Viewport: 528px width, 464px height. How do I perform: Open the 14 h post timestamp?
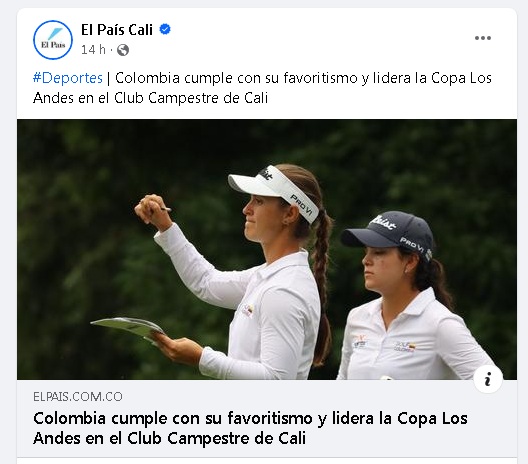click(93, 50)
